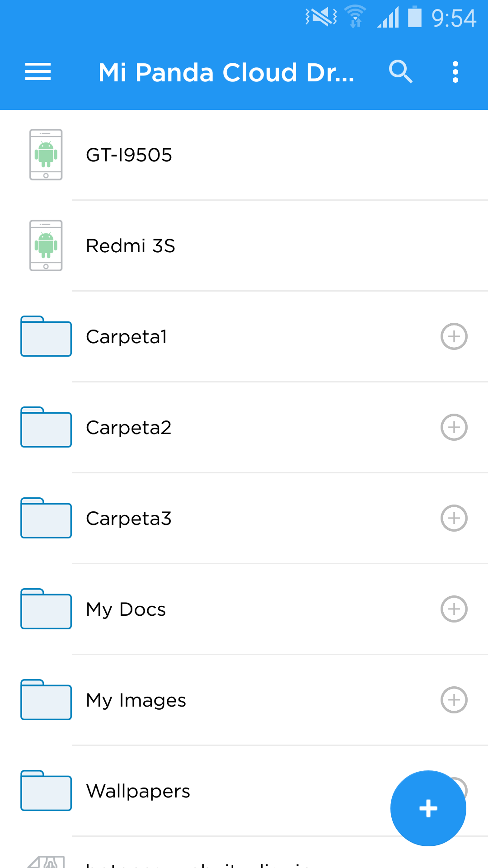Tap the blue floating add button
488x868 pixels.
[x=428, y=808]
